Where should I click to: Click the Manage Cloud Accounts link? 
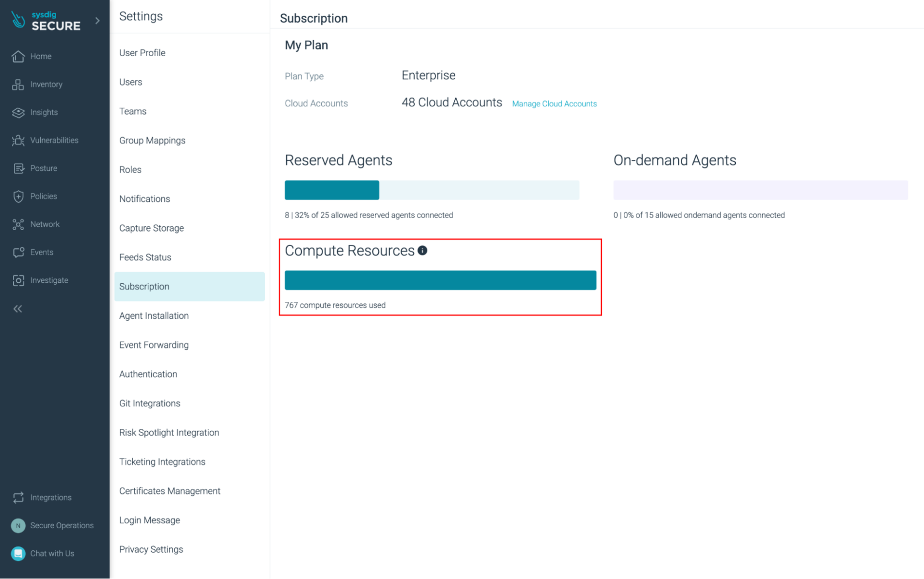click(x=554, y=104)
